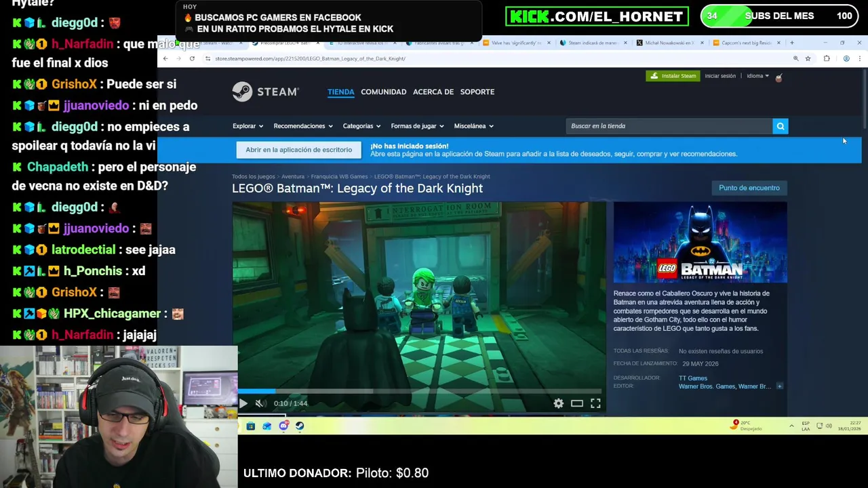Open the ACERCA DE menu item
Viewport: 868px width, 488px height.
(x=433, y=91)
